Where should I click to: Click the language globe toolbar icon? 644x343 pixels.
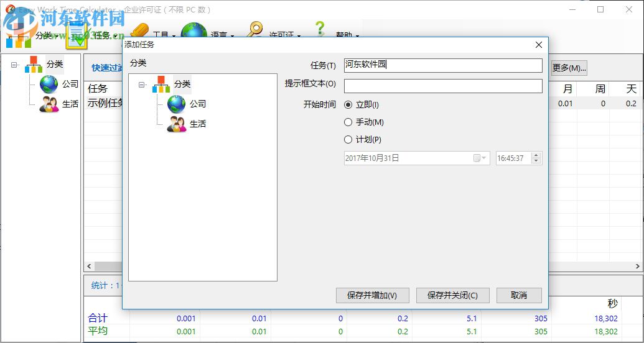click(x=194, y=31)
